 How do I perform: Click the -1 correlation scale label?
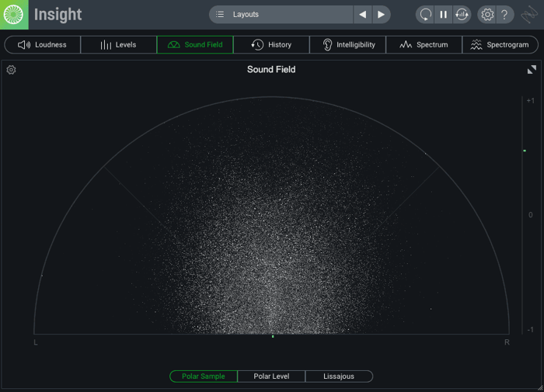[x=531, y=330]
